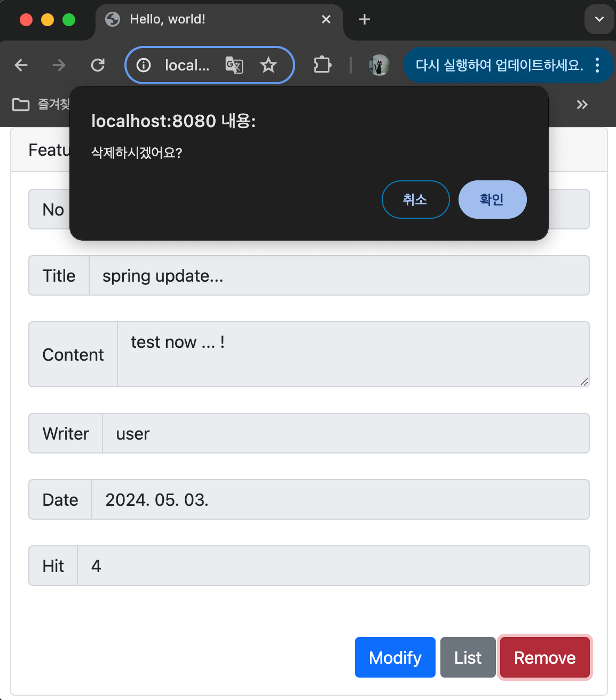The height and width of the screenshot is (700, 616).
Task: Click the Date label
Action: coord(60,499)
